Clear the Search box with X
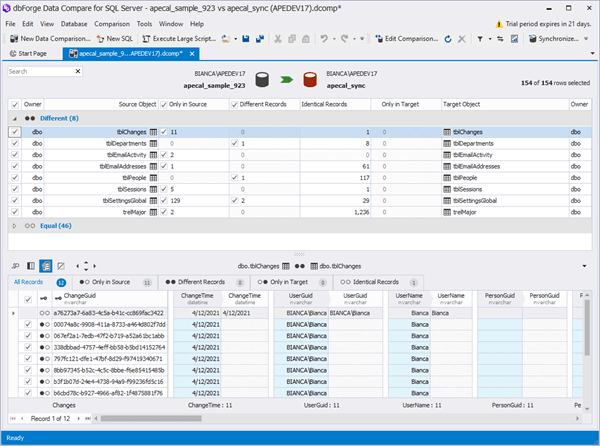The height and width of the screenshot is (446, 600). (x=78, y=71)
